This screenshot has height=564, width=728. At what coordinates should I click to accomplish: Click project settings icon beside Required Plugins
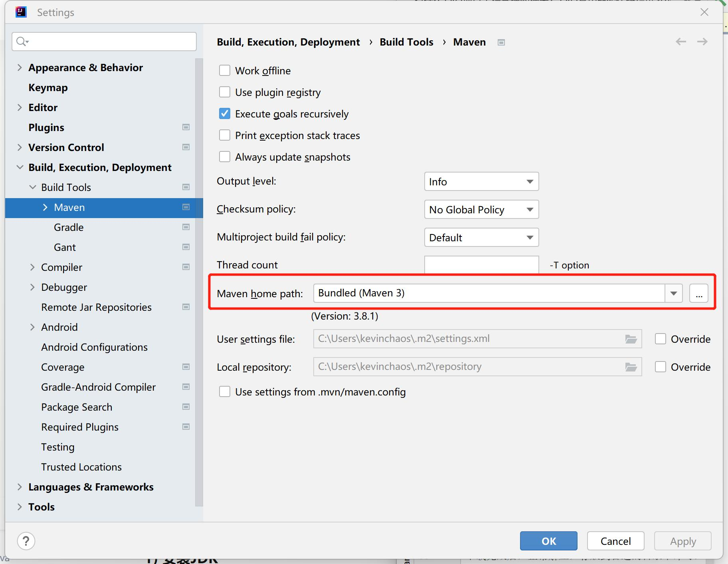186,427
